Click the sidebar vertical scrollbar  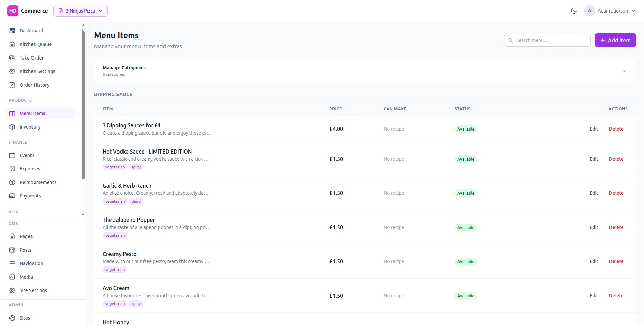click(x=83, y=101)
